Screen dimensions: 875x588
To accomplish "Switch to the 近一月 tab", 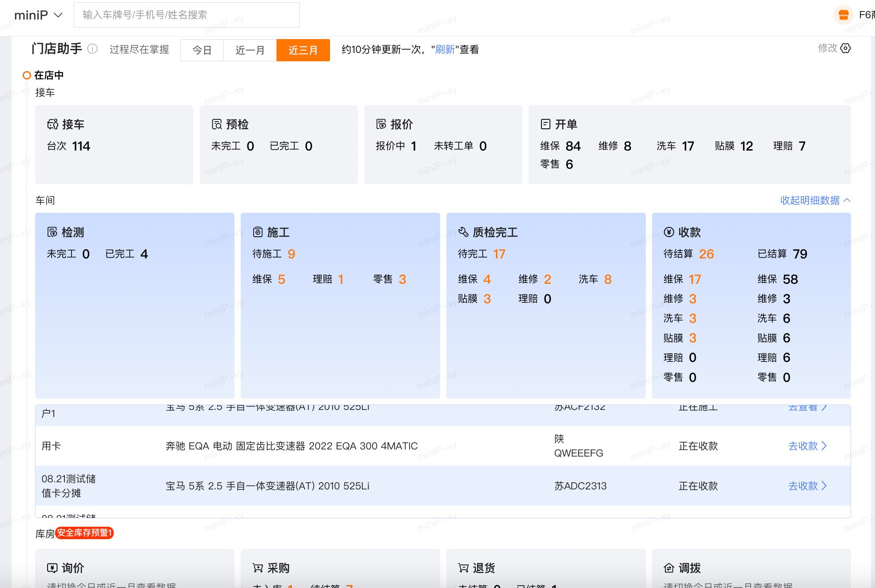I will (x=250, y=50).
